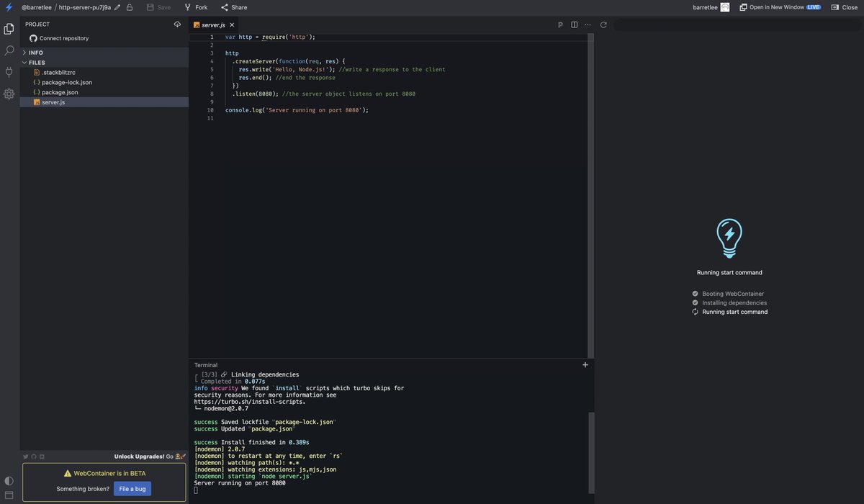Click the editor vertical scrollbar

tap(591, 194)
